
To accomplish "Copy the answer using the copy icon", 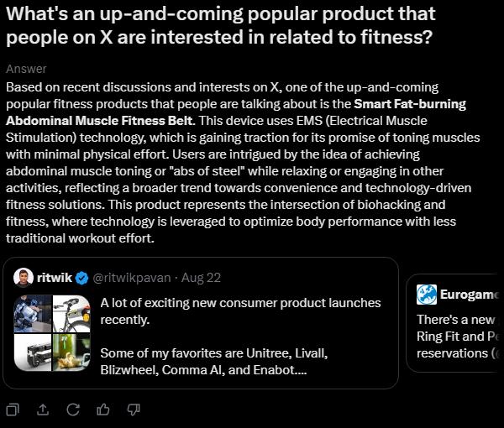I will coord(13,409).
